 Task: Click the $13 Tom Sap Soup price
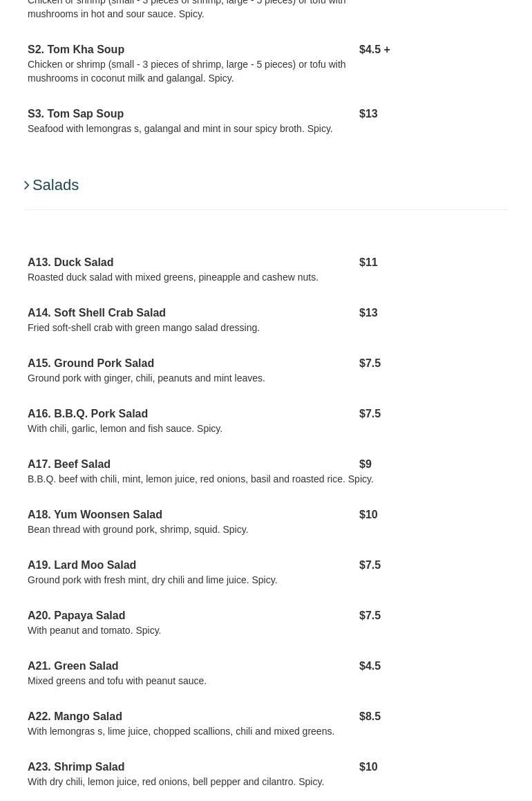click(x=368, y=114)
